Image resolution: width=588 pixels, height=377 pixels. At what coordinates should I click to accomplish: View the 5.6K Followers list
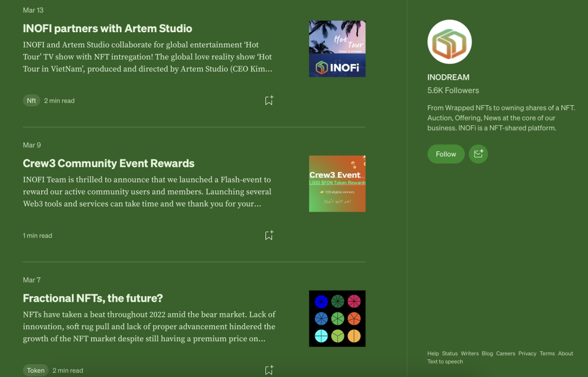[x=453, y=91]
